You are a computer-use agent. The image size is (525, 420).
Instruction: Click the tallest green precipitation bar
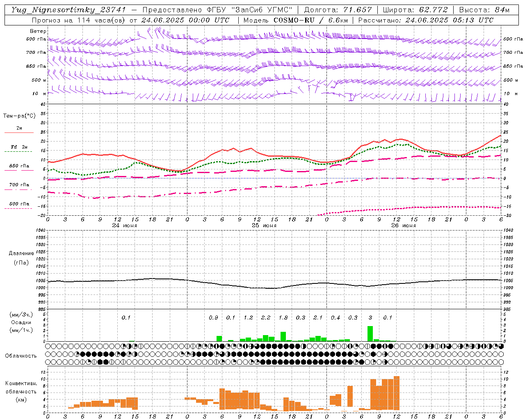point(370,333)
